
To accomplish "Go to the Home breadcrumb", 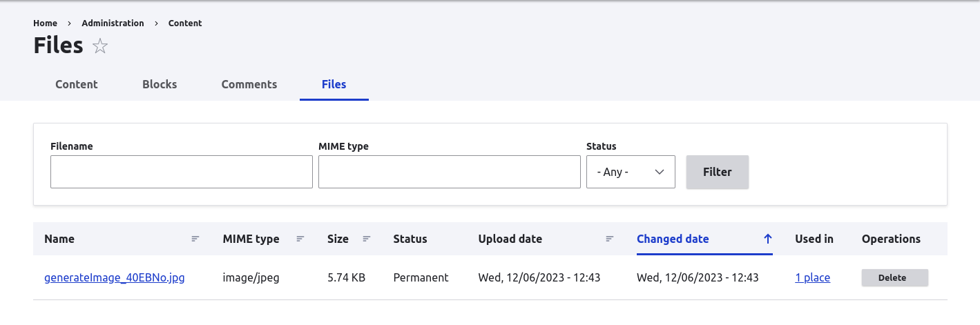I will pos(46,23).
